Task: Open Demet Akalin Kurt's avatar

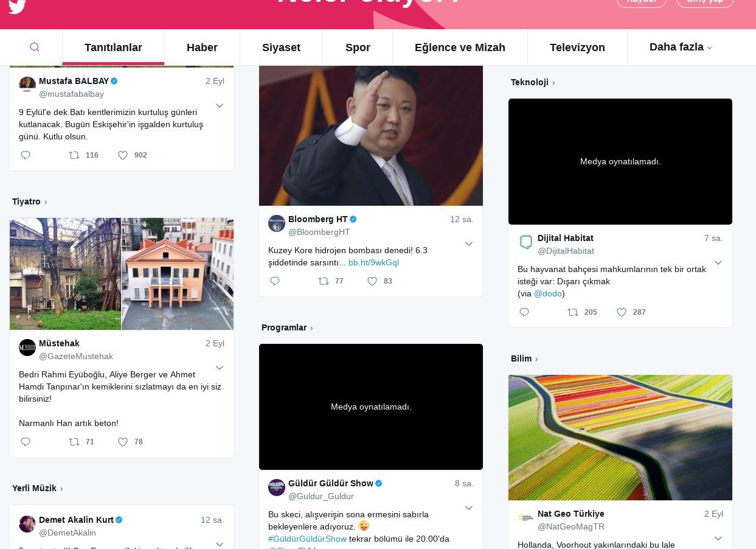Action: (27, 524)
